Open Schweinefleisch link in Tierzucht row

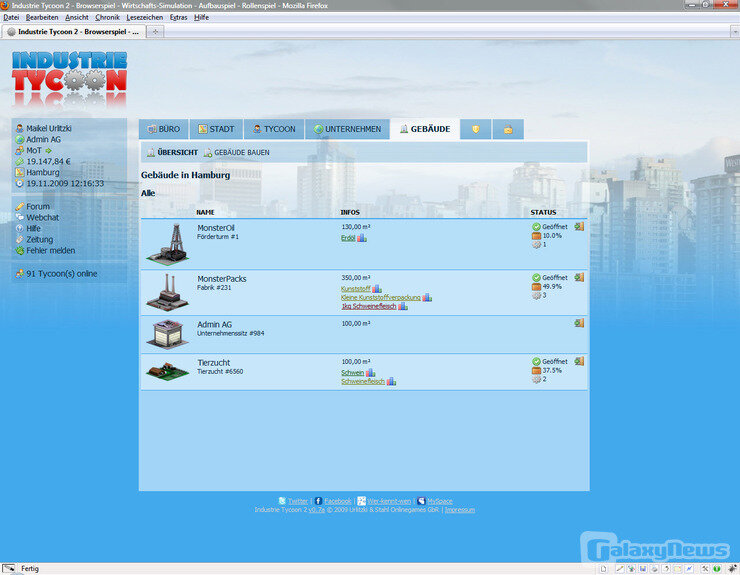click(363, 381)
